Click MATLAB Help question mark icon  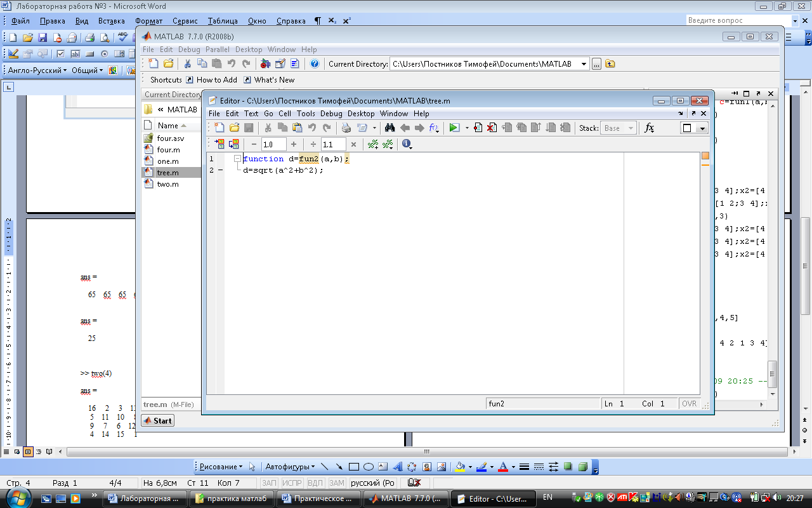[314, 63]
